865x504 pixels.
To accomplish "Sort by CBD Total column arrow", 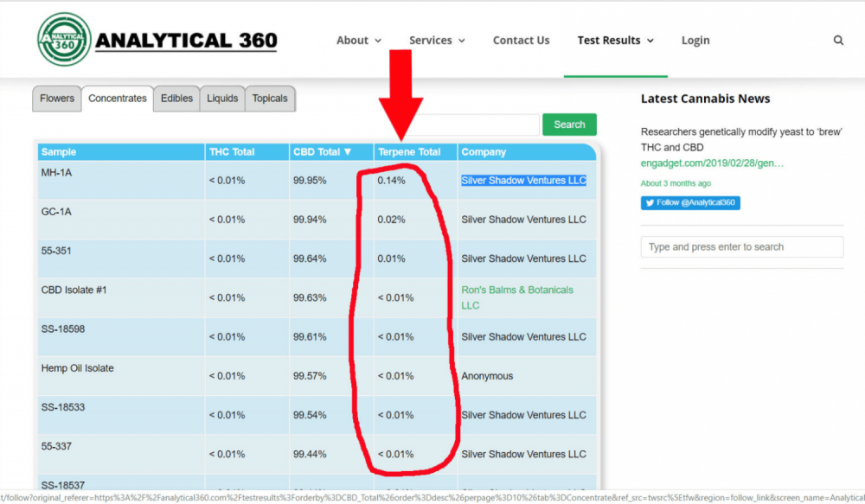I will [x=348, y=151].
